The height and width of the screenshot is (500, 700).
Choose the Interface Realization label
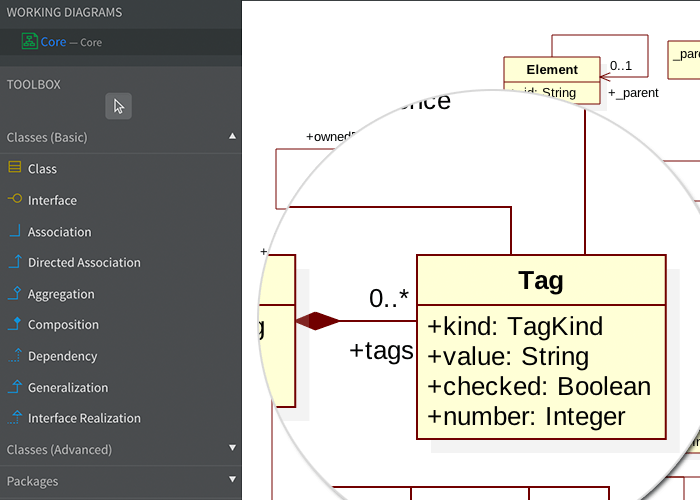click(x=84, y=418)
